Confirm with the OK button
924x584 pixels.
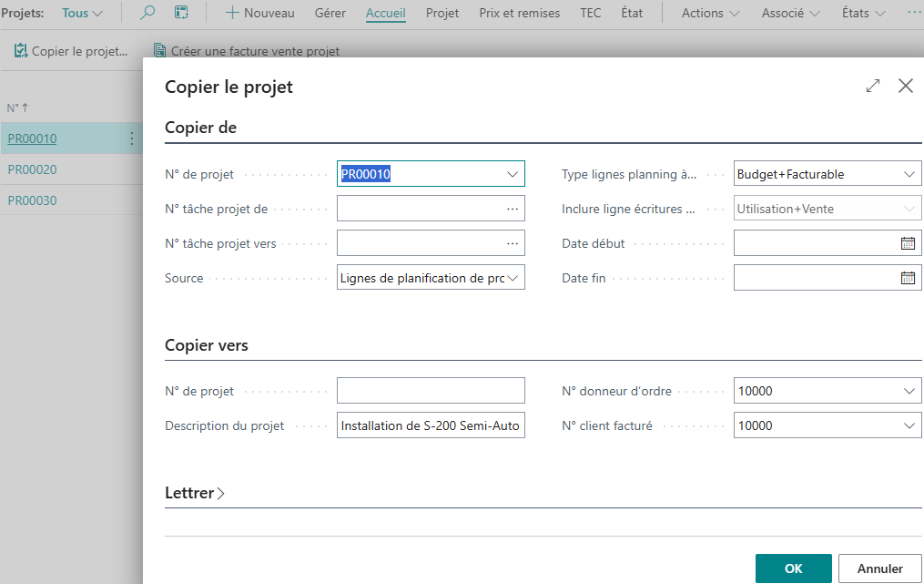point(793,569)
